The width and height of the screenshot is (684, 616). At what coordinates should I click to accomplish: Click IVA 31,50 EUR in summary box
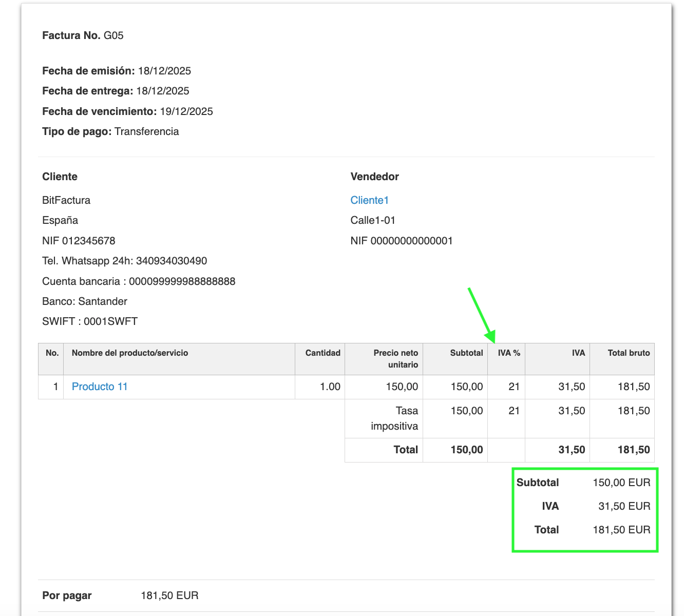point(624,506)
